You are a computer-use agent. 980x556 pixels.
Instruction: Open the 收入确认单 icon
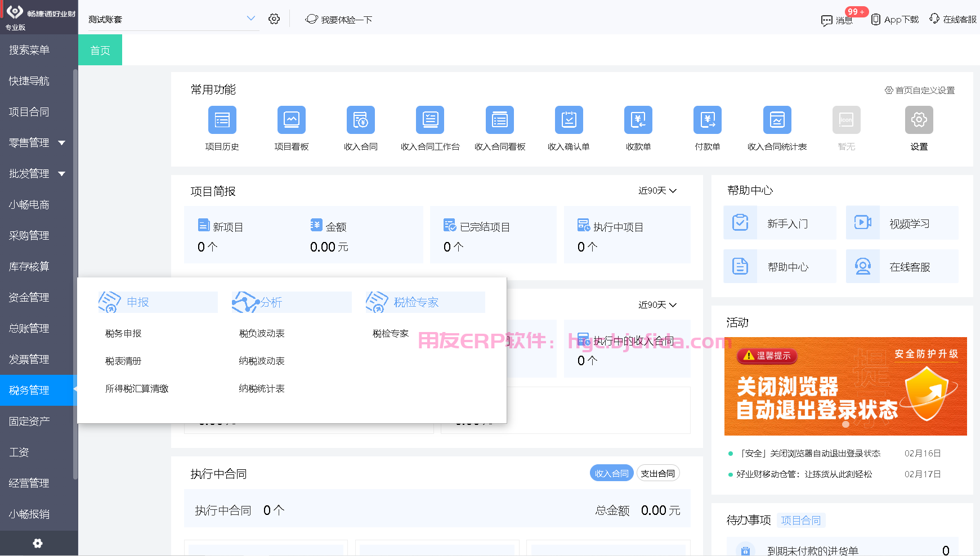[569, 120]
